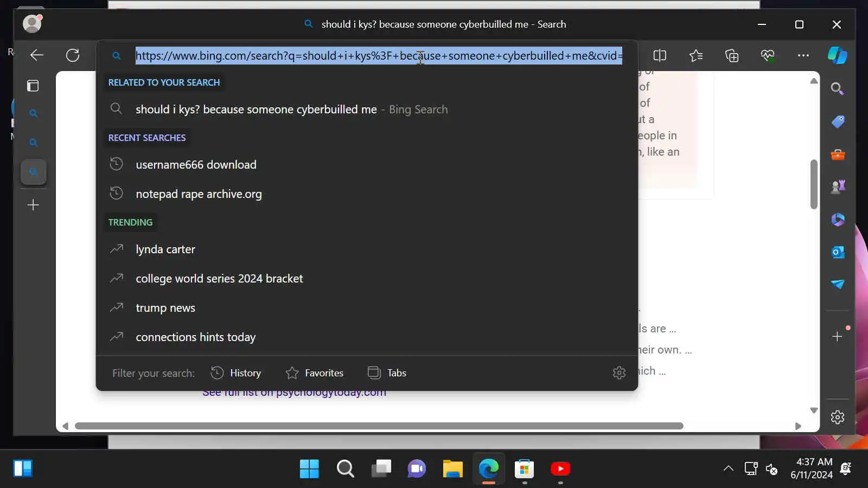Open the sidebar Games chess icon

[x=838, y=187]
